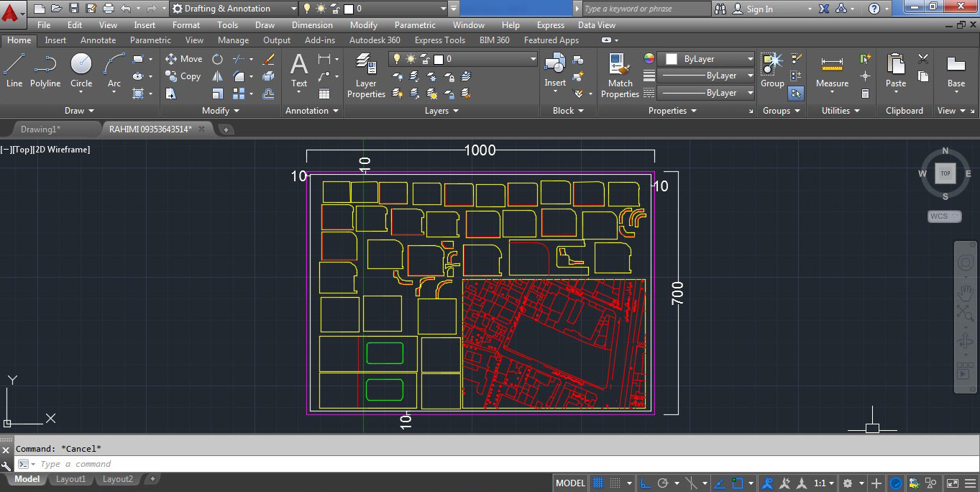The width and height of the screenshot is (980, 492).
Task: Click the keyword search field
Action: [x=646, y=9]
